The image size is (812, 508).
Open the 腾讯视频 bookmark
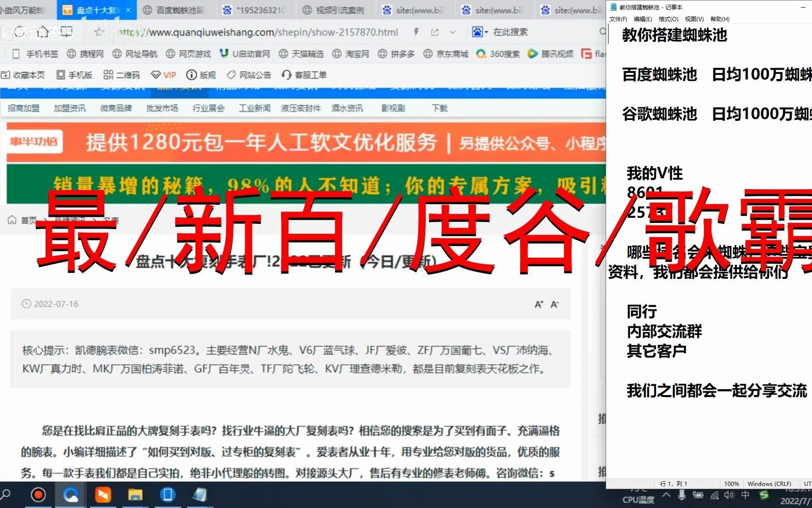click(x=551, y=54)
